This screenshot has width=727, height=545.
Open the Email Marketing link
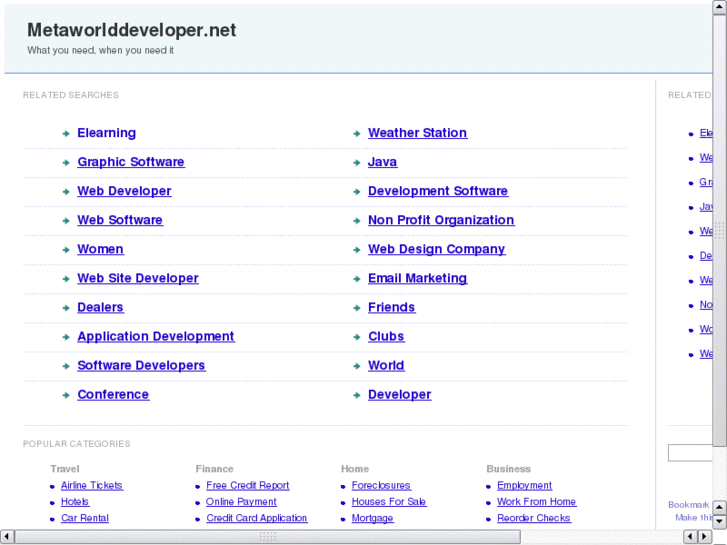pos(417,278)
